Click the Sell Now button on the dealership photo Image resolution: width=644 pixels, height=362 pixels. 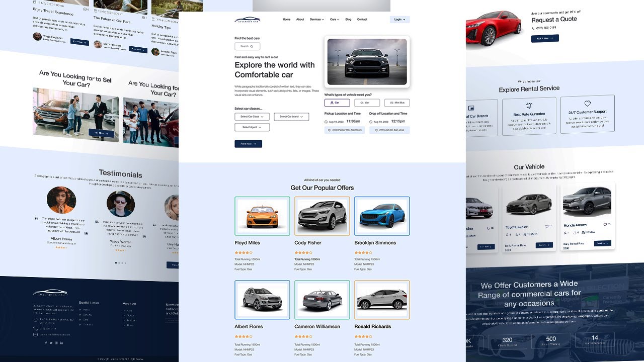[x=101, y=133]
